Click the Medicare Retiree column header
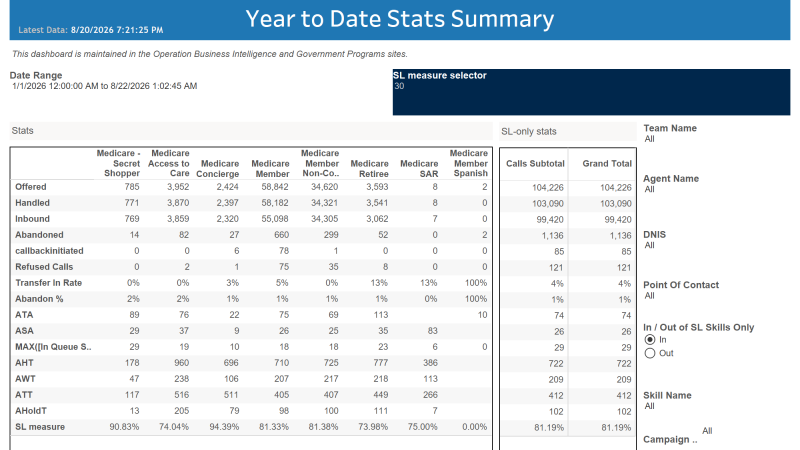Image resolution: width=800 pixels, height=450 pixels. point(369,168)
